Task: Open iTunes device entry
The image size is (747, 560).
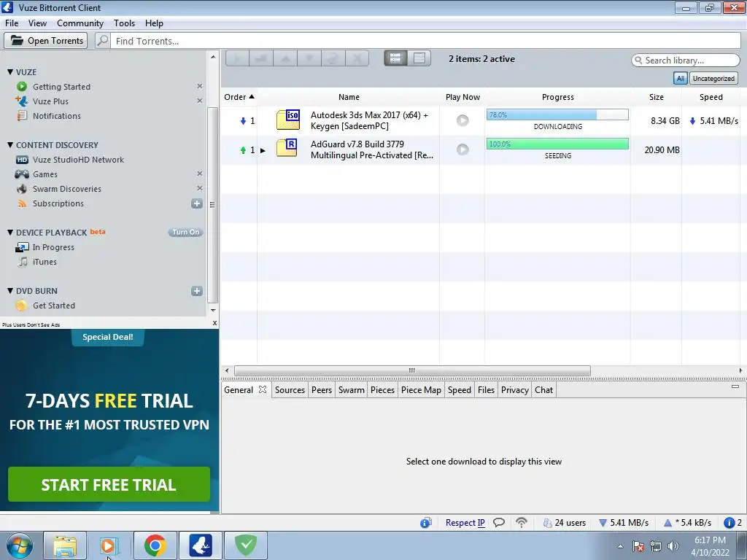Action: (44, 262)
